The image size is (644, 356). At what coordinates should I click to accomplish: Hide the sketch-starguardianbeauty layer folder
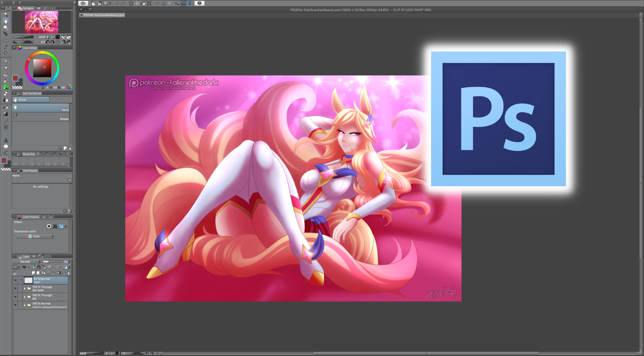click(x=15, y=305)
